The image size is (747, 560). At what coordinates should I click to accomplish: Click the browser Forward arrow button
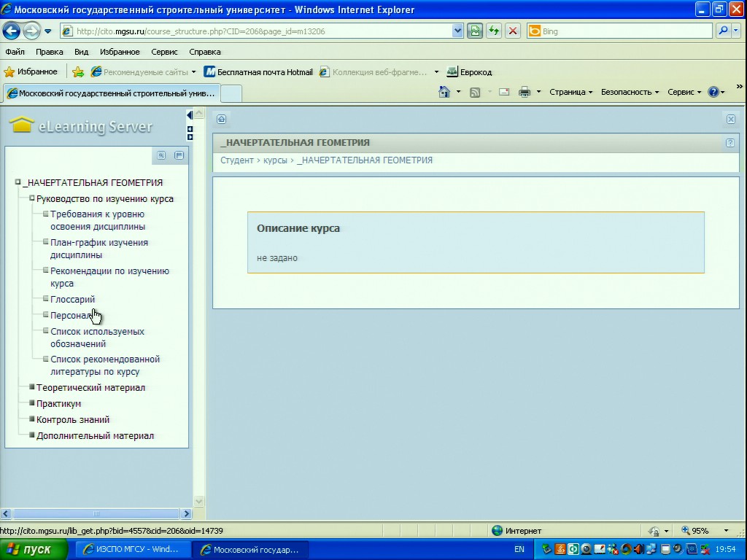click(x=32, y=31)
